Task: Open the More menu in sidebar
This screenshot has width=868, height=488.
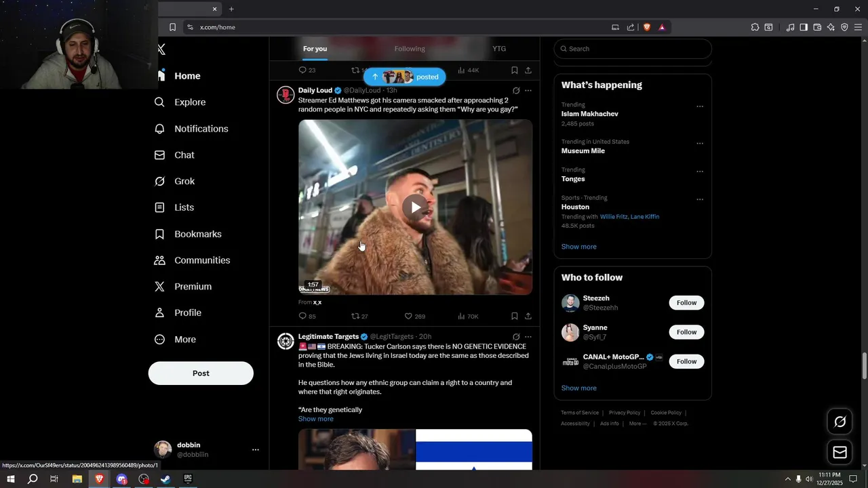Action: (x=175, y=340)
